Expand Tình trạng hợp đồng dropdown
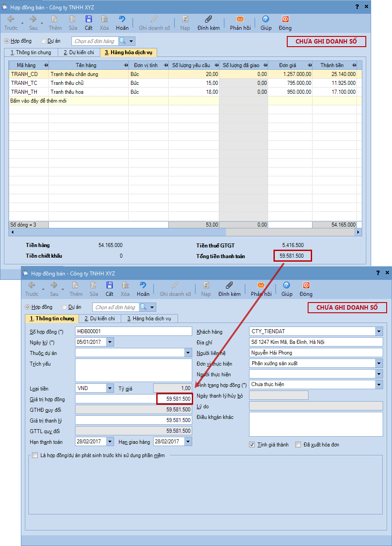The width and height of the screenshot is (392, 546). pyautogui.click(x=378, y=384)
